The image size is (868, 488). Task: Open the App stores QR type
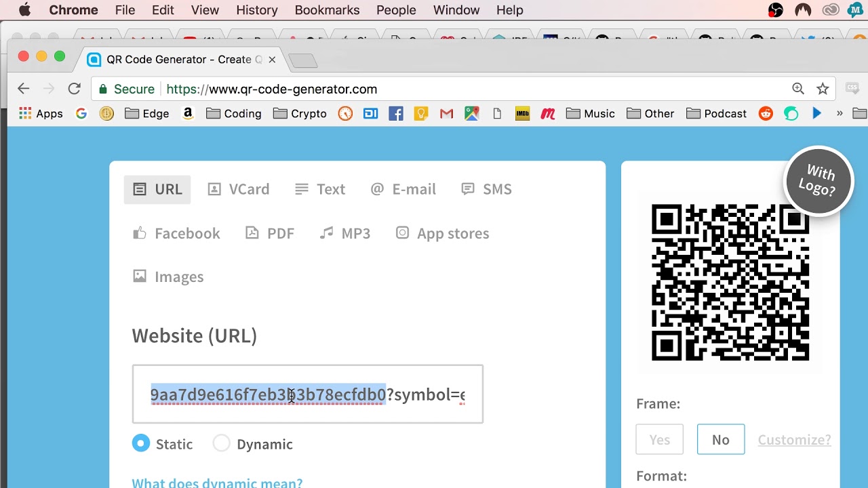pos(442,233)
